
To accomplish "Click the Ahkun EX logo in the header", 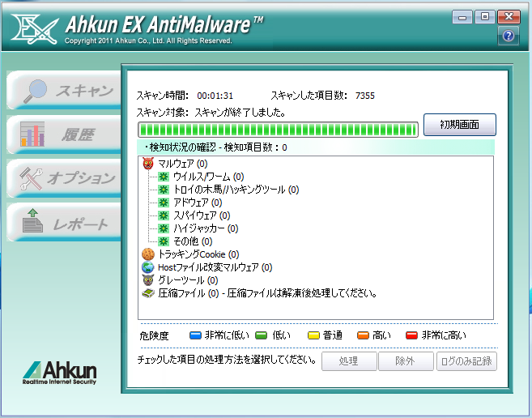I will pyautogui.click(x=35, y=29).
